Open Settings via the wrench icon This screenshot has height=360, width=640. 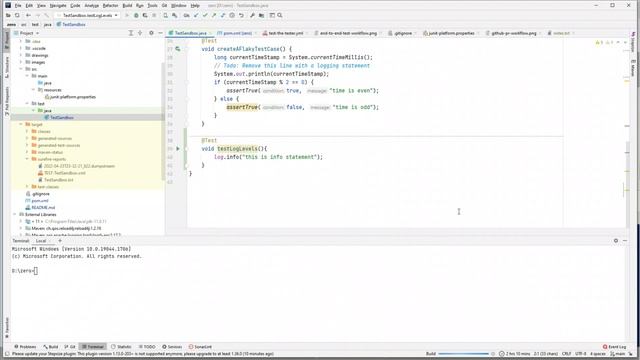pyautogui.click(x=252, y=16)
